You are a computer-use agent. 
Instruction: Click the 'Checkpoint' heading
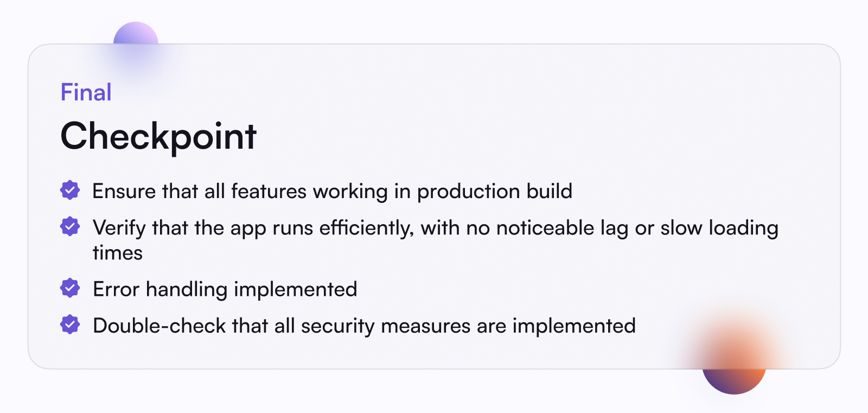point(158,136)
